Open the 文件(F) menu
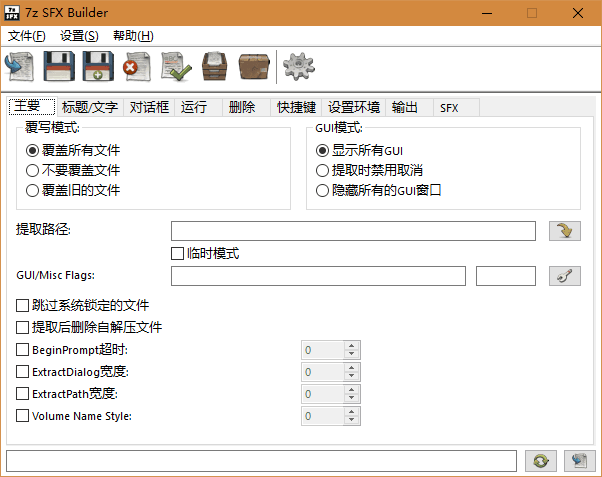Viewport: 602px width, 477px height. pos(26,36)
